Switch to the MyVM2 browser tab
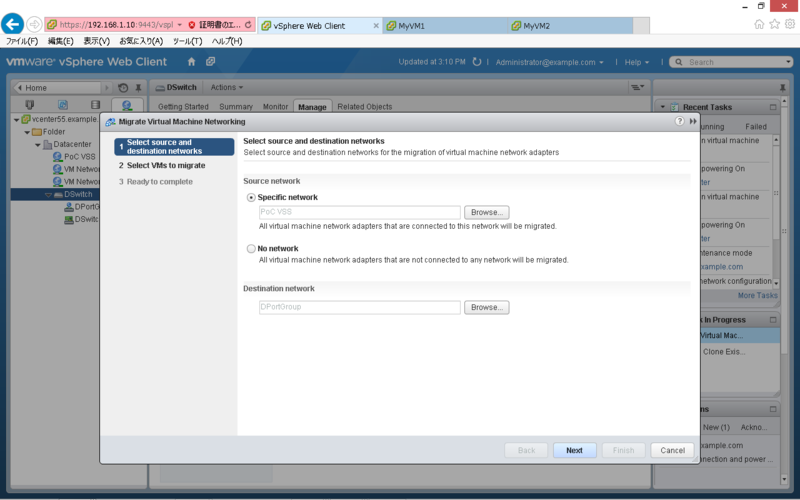 (570, 26)
